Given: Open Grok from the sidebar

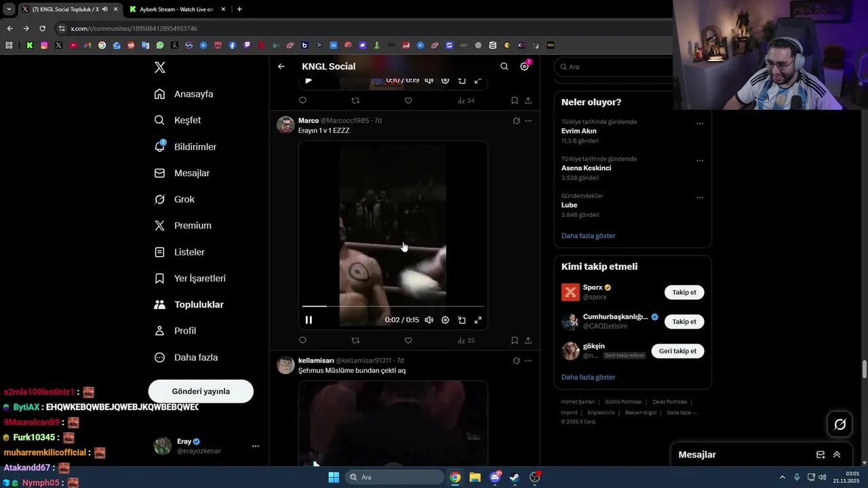Looking at the screenshot, I should pyautogui.click(x=174, y=199).
